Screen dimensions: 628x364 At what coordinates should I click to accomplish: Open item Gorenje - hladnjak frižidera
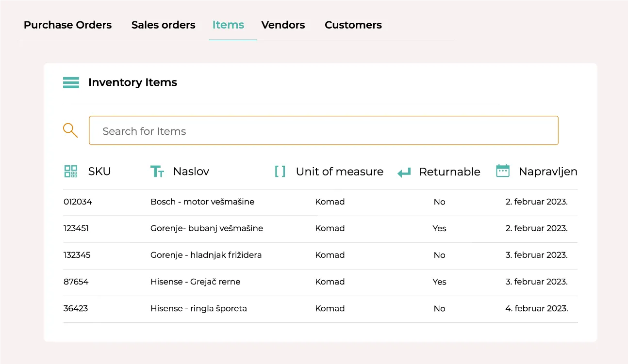point(206,255)
